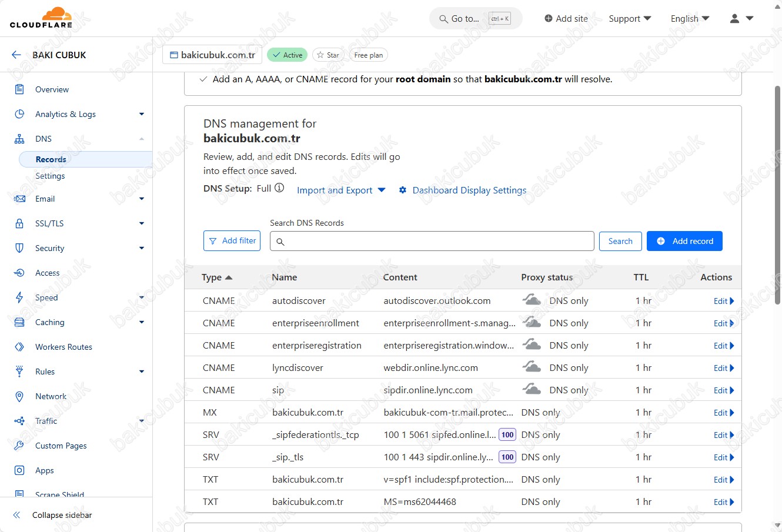The width and height of the screenshot is (782, 532).
Task: Open the Apps section
Action: point(44,470)
